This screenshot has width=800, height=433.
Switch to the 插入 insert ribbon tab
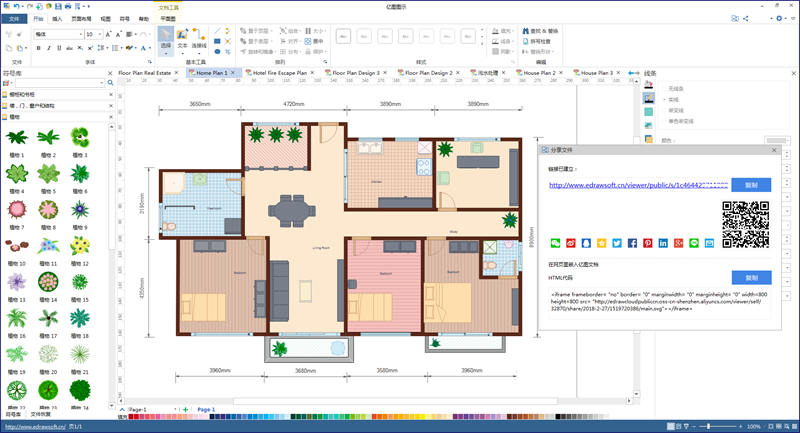click(57, 19)
